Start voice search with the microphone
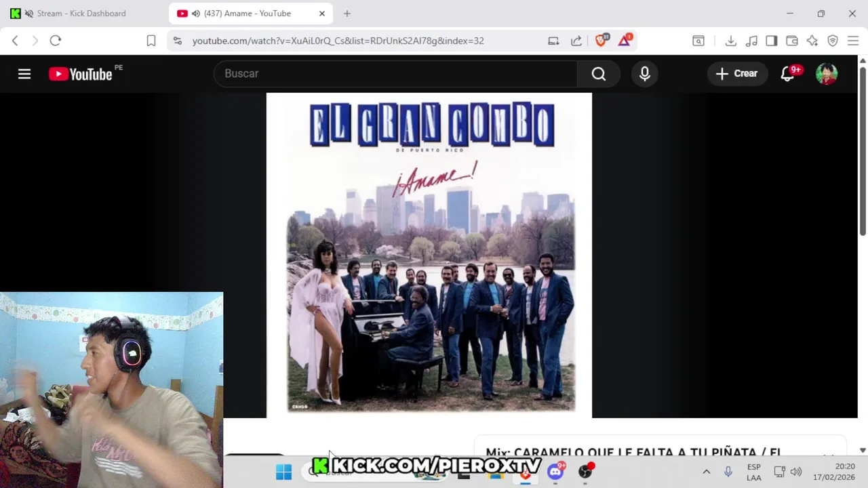Image resolution: width=868 pixels, height=488 pixels. click(x=645, y=73)
